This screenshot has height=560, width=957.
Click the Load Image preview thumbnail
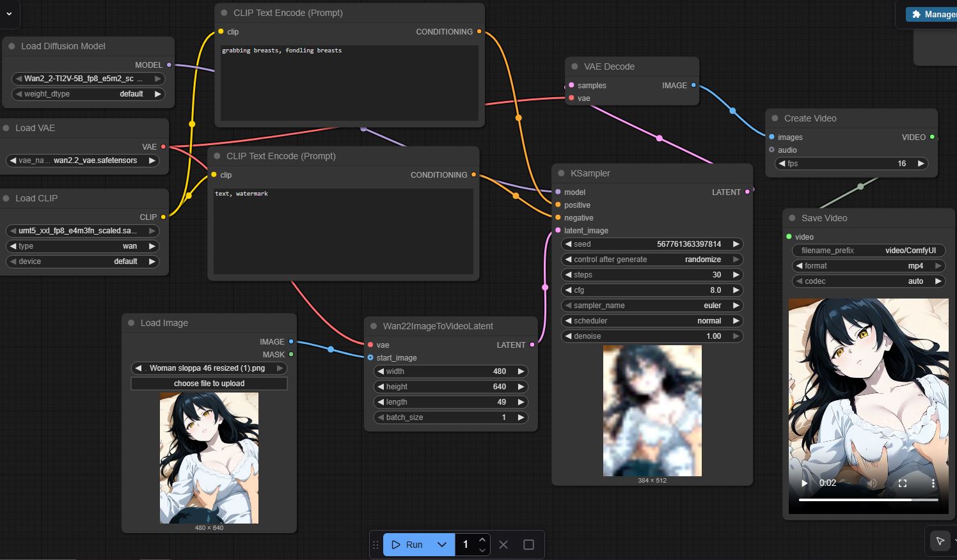pos(209,458)
